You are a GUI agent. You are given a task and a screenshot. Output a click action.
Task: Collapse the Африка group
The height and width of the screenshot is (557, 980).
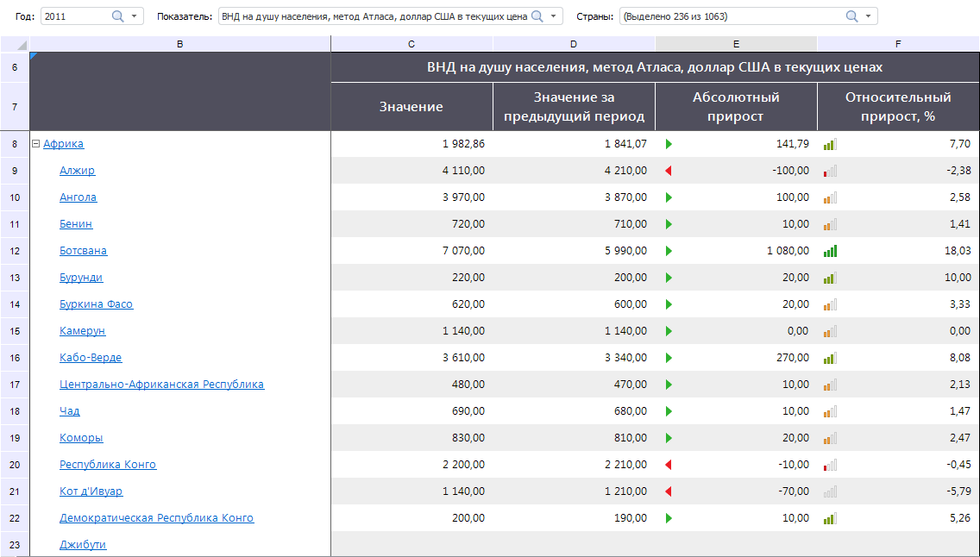click(36, 144)
